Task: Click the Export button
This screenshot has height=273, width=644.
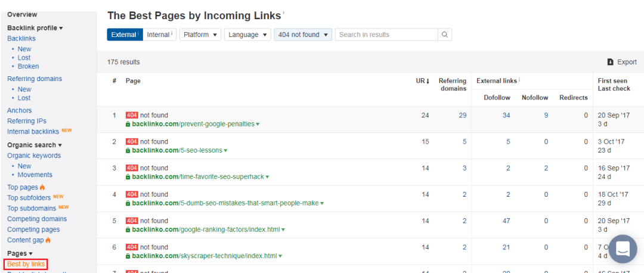Action: coord(622,62)
